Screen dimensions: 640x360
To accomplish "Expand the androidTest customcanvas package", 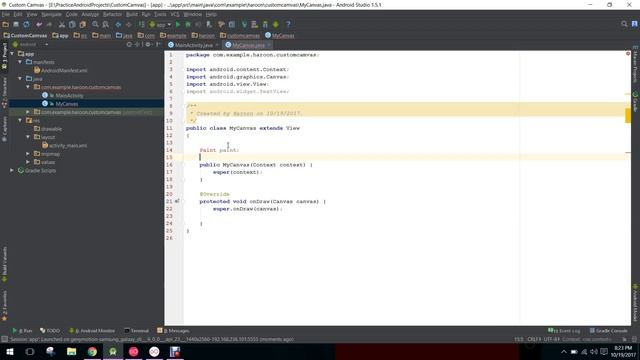I will pyautogui.click(x=28, y=112).
